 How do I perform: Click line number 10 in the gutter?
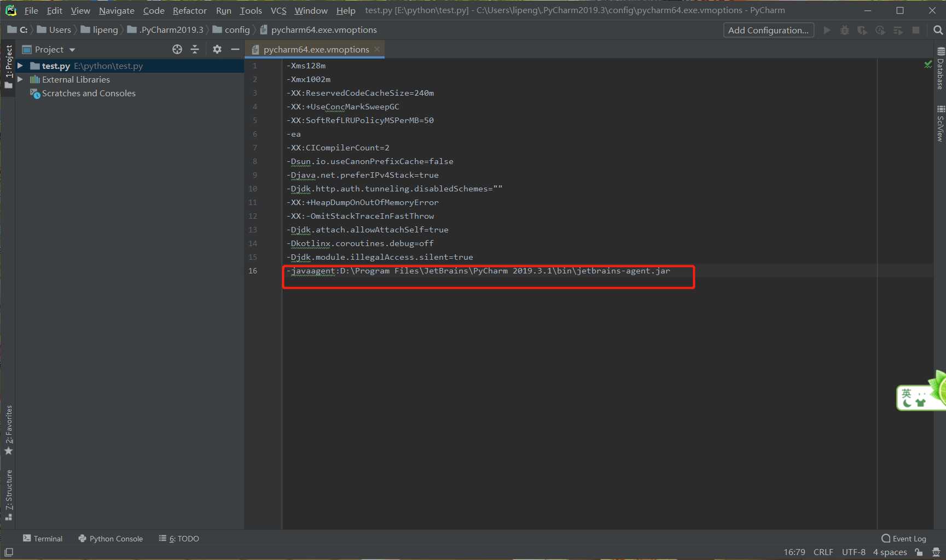click(252, 189)
